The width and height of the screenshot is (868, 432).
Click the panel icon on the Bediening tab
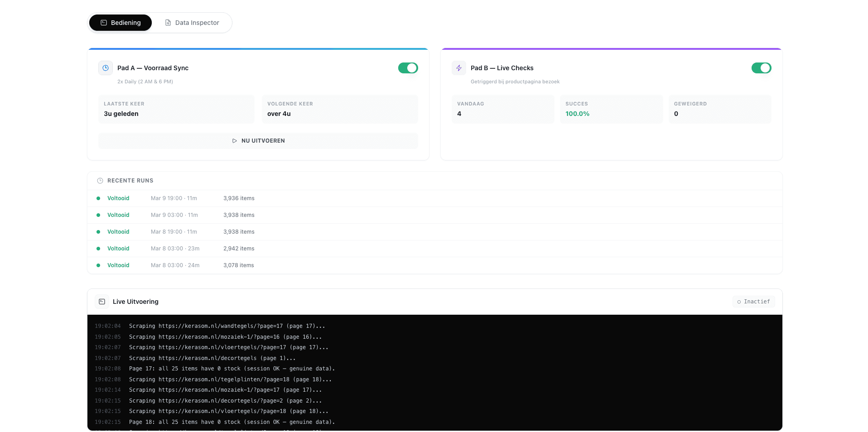[104, 22]
